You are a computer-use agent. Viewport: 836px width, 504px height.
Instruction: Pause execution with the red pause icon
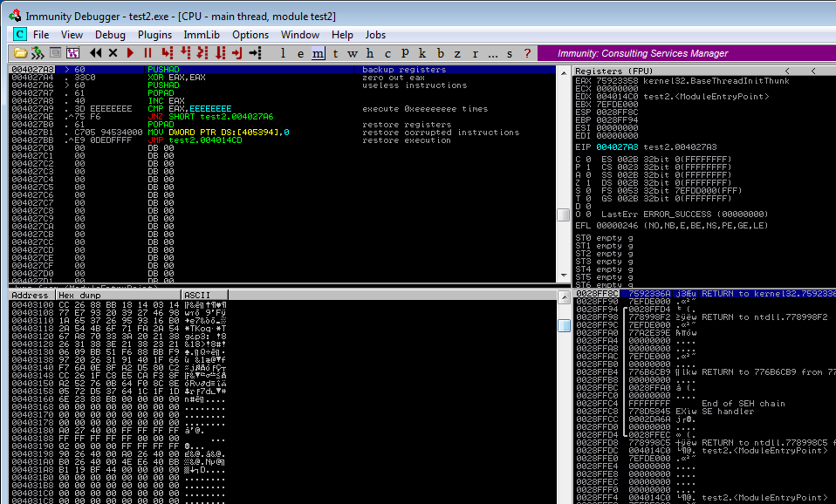(x=147, y=53)
